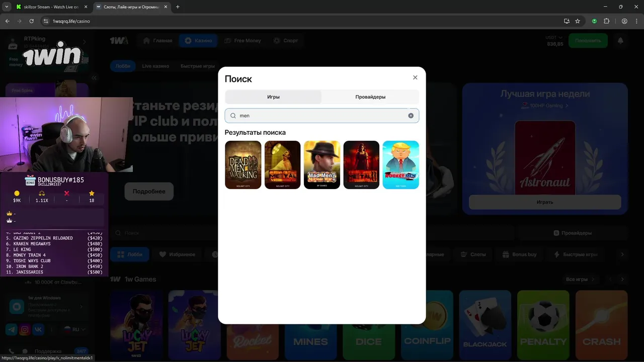Select Быстрые игры category with lightning icon
Viewport: 644px width, 362px height.
tap(575, 254)
